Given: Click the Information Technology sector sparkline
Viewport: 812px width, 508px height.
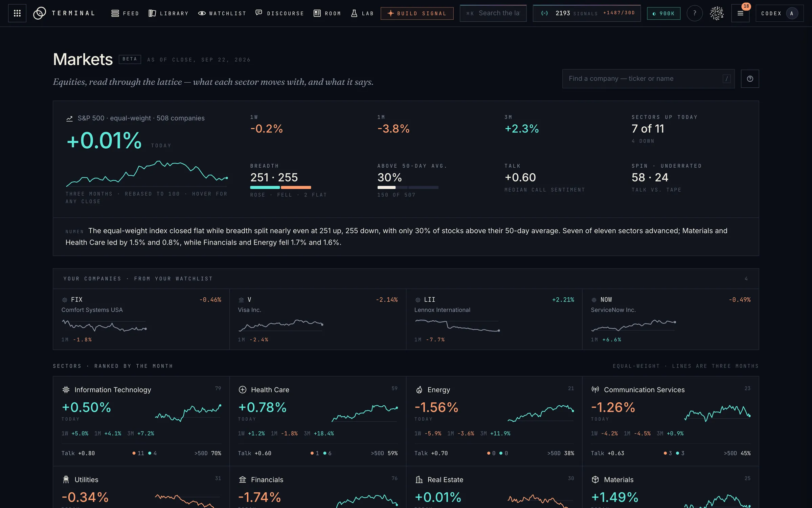Looking at the screenshot, I should pos(188,413).
